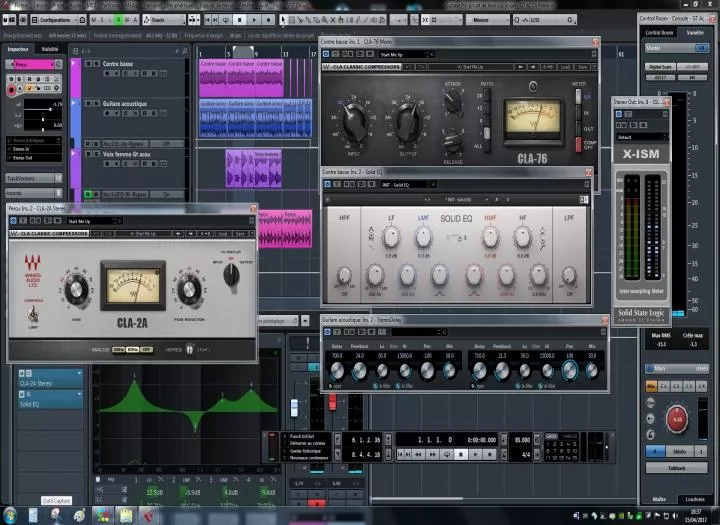The width and height of the screenshot is (720, 525).
Task: Click the pink Peros track name in Inspector
Action: click(34, 64)
